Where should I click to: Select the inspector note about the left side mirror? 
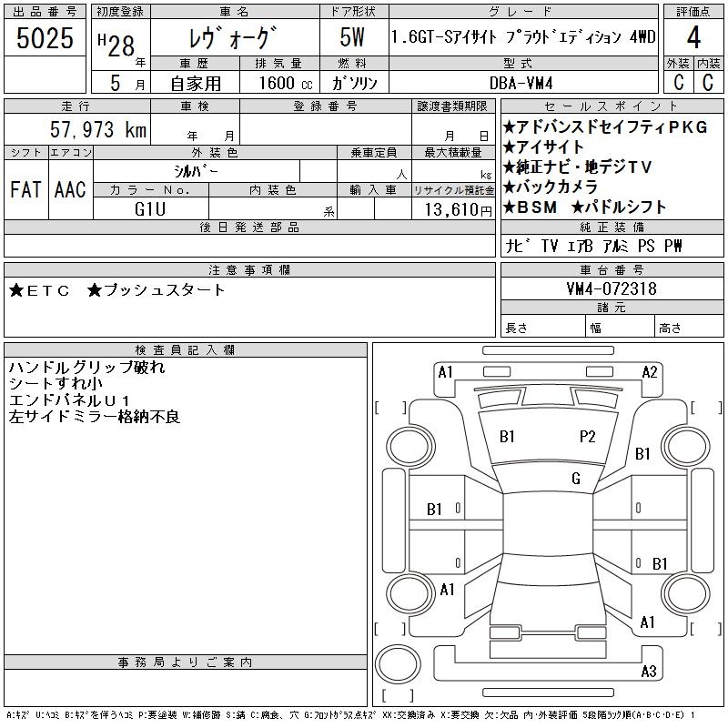click(95, 417)
